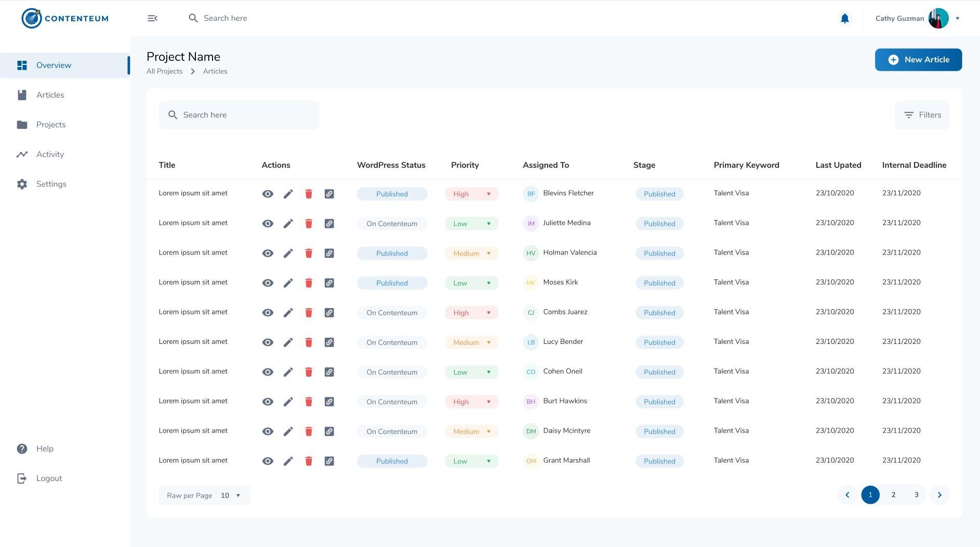This screenshot has width=980, height=547.
Task: Toggle the eye icon on the Lucy Bender row
Action: [268, 342]
